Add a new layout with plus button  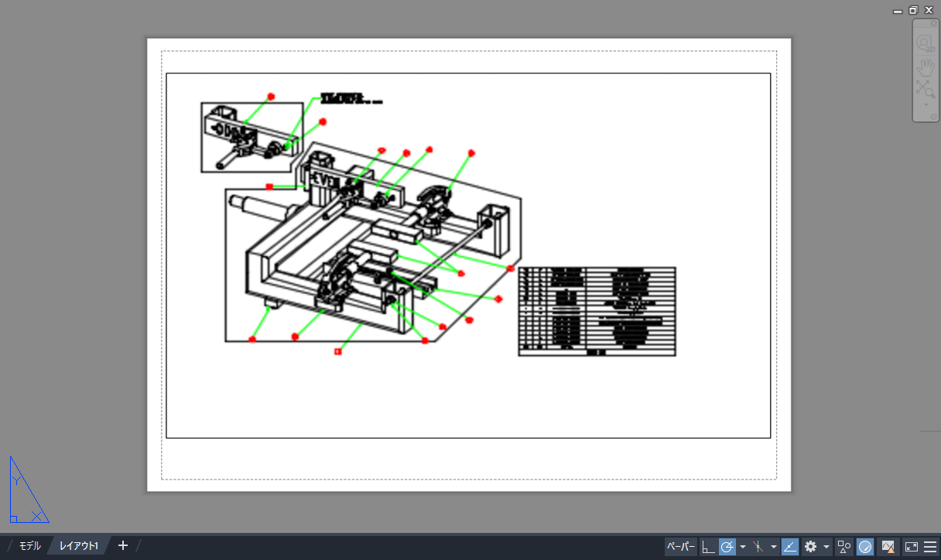click(x=123, y=546)
